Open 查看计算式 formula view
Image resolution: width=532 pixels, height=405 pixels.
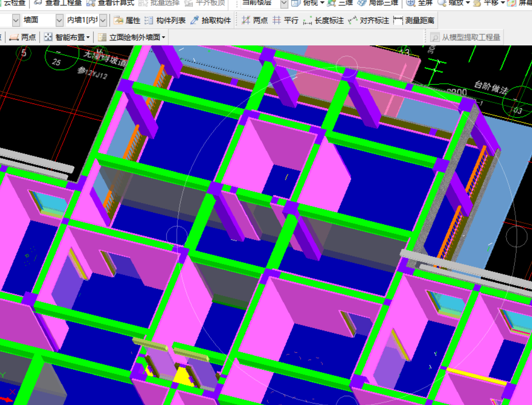[110, 3]
